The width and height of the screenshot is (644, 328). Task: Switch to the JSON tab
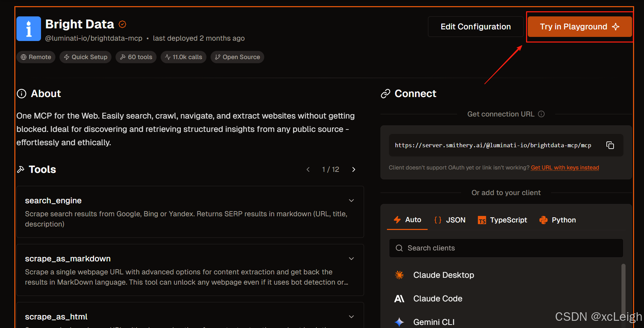450,220
